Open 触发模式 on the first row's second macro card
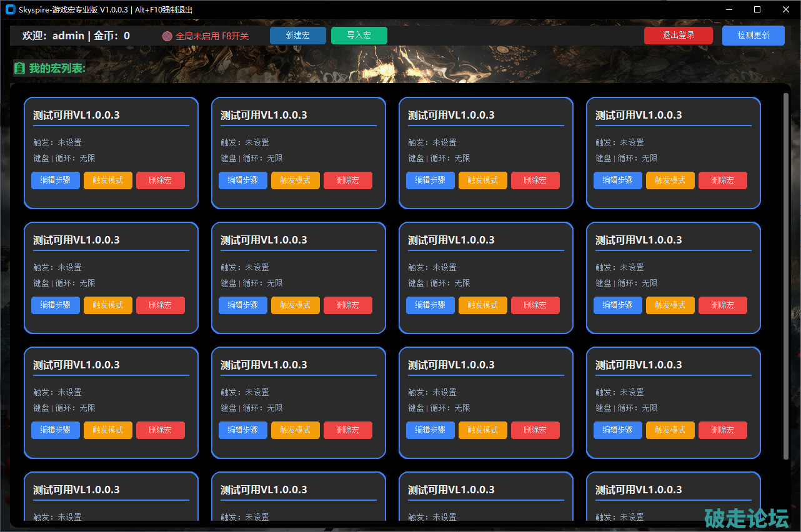Viewport: 801px width, 532px height. coord(296,180)
